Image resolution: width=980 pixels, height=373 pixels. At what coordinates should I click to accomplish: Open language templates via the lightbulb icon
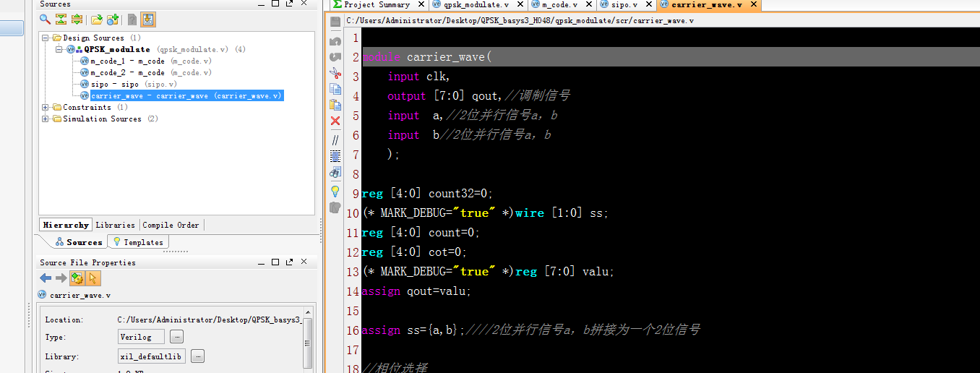335,192
